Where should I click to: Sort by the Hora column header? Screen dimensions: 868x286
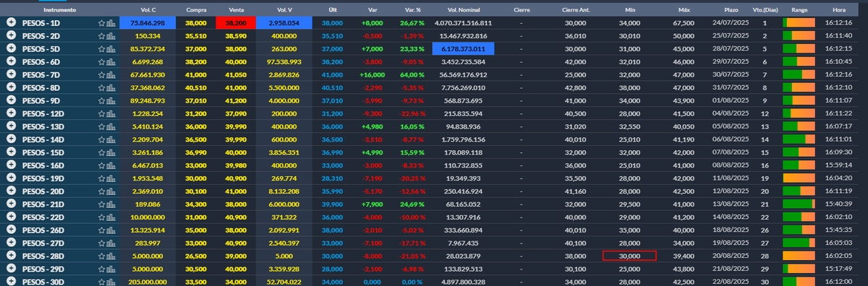pyautogui.click(x=838, y=9)
